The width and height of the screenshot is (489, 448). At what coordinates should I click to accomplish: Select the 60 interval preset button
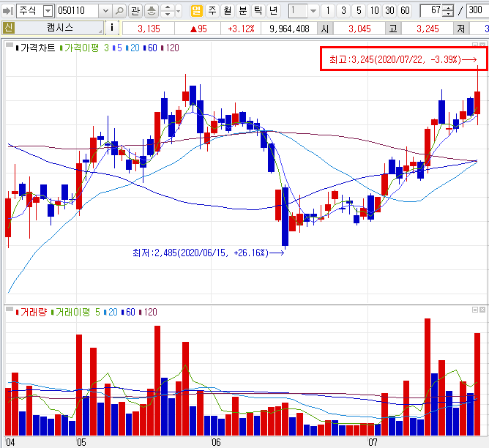[405, 11]
